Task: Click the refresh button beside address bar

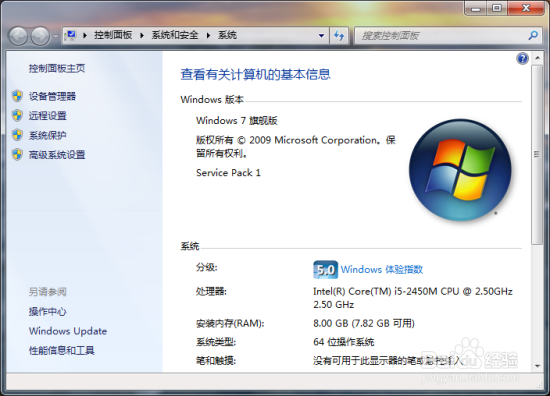Action: (x=339, y=35)
